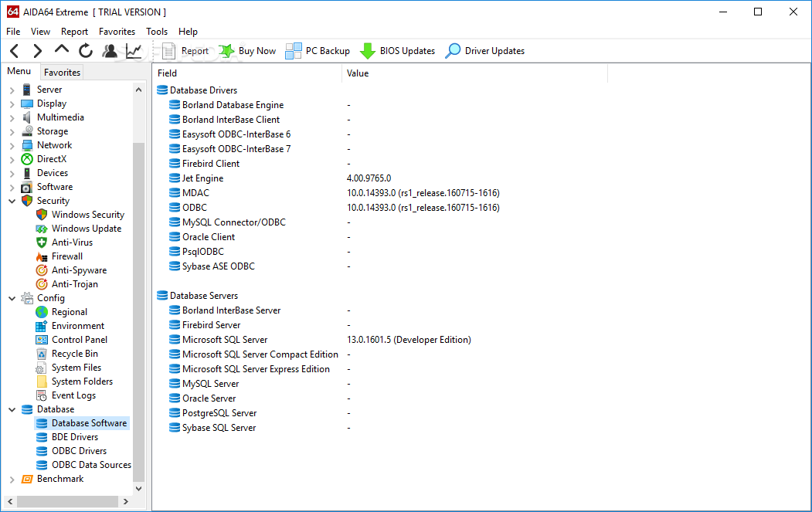The height and width of the screenshot is (512, 812).
Task: Select the Microsoft SQL Server row
Action: click(x=225, y=340)
